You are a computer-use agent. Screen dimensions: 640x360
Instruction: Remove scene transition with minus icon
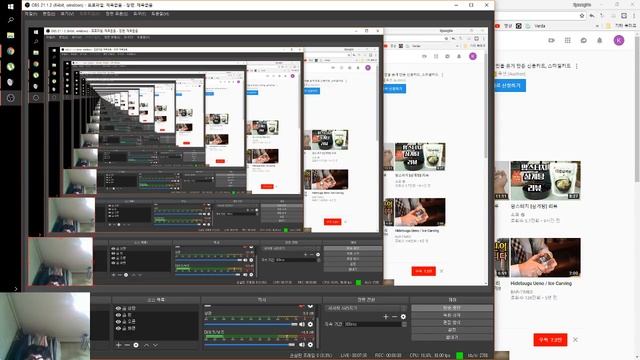(394, 316)
